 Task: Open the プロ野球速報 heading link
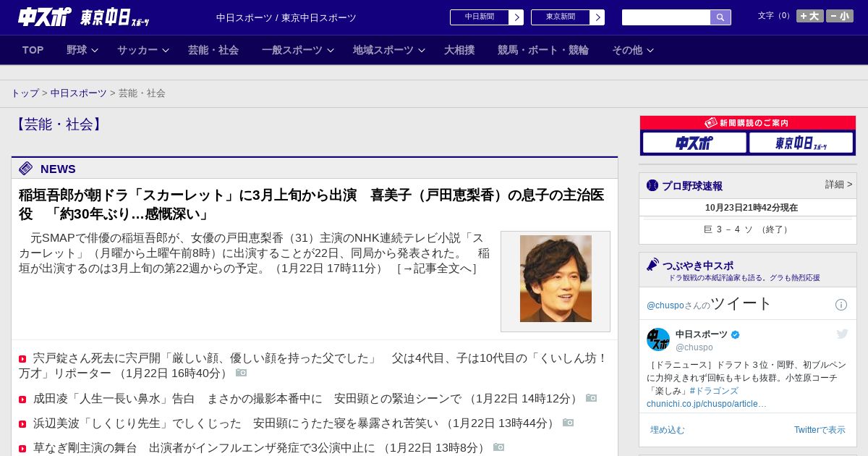pyautogui.click(x=692, y=186)
